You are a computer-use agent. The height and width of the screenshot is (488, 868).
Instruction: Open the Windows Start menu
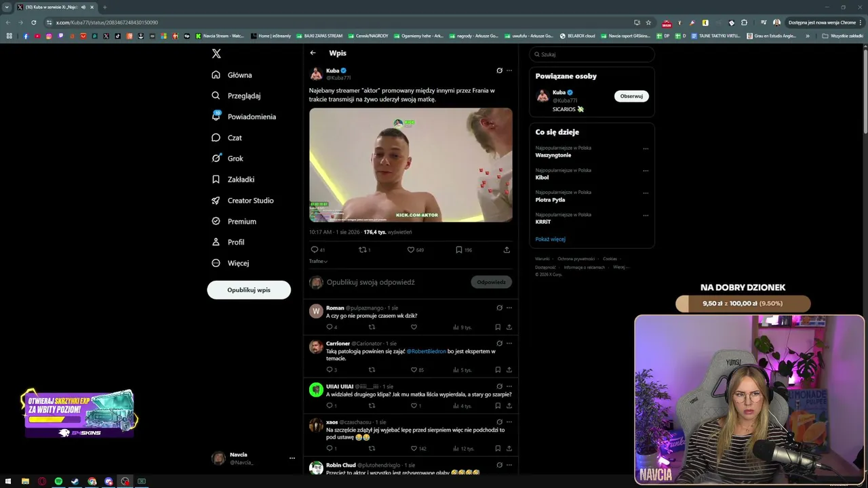(x=8, y=481)
